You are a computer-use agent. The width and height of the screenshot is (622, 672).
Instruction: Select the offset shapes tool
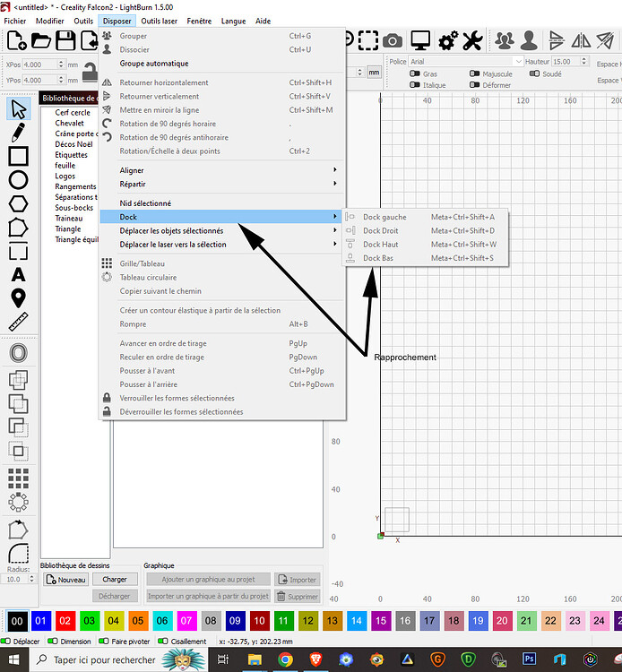pyautogui.click(x=19, y=353)
